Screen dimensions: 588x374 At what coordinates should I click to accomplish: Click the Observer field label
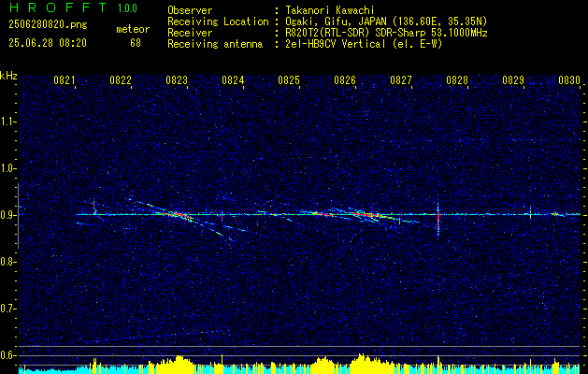coord(190,10)
